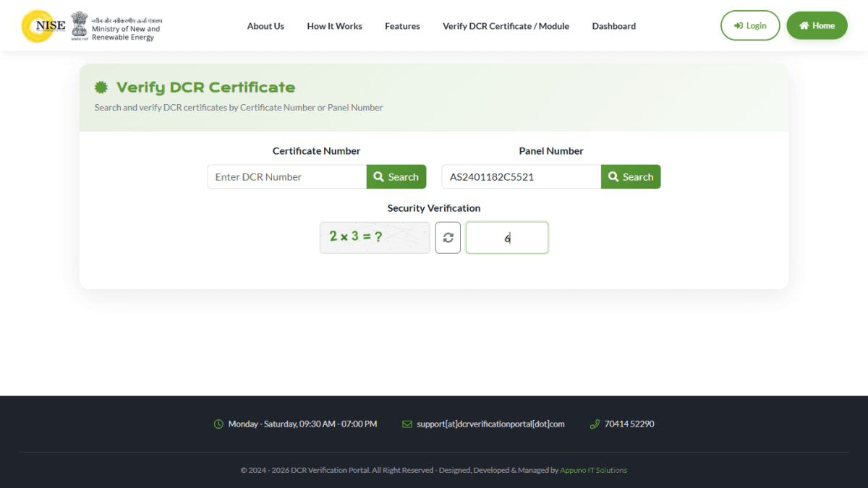Viewport: 868px width, 488px height.
Task: Refresh the security captcha
Action: (x=448, y=238)
